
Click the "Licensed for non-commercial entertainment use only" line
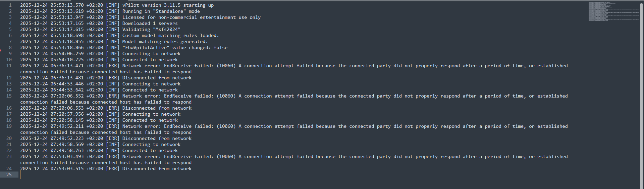coord(191,17)
